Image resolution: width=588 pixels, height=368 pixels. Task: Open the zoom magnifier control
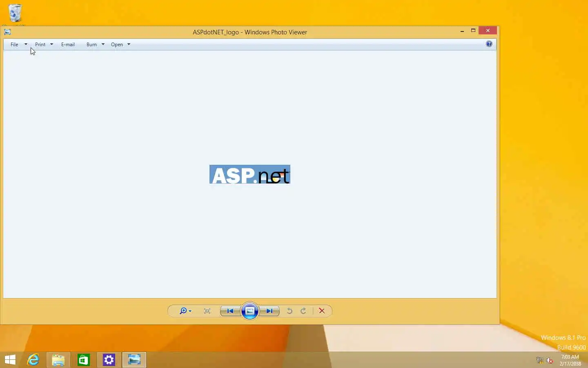tap(185, 311)
